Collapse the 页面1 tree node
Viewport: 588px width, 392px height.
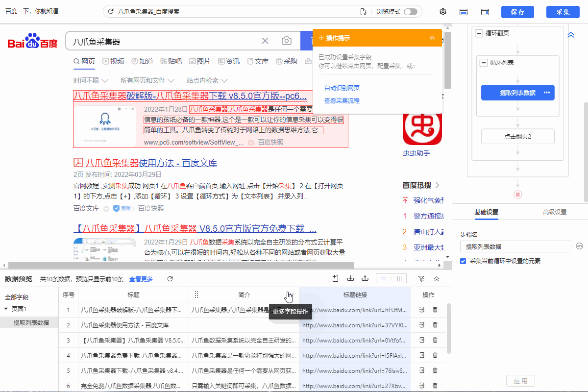tap(6, 309)
